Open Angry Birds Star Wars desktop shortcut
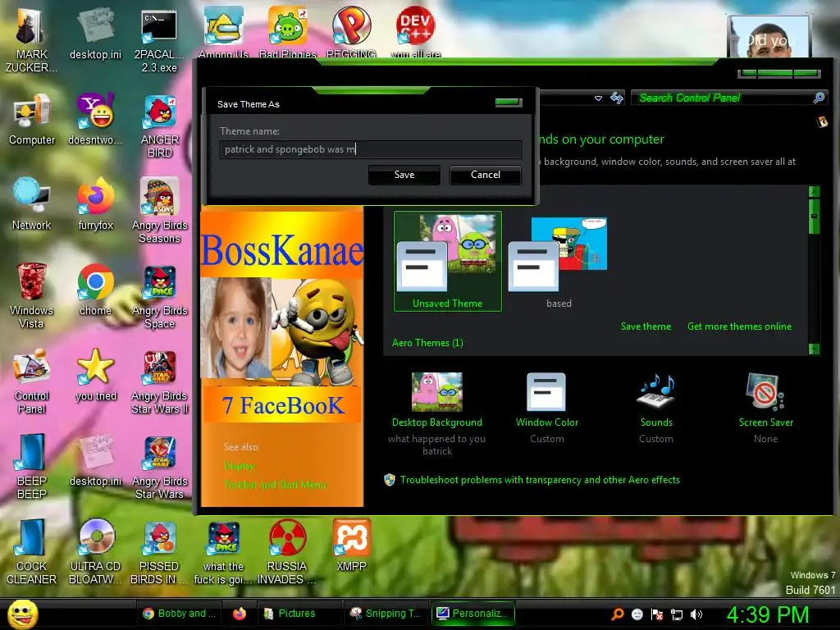Image resolution: width=840 pixels, height=630 pixels. tap(159, 466)
